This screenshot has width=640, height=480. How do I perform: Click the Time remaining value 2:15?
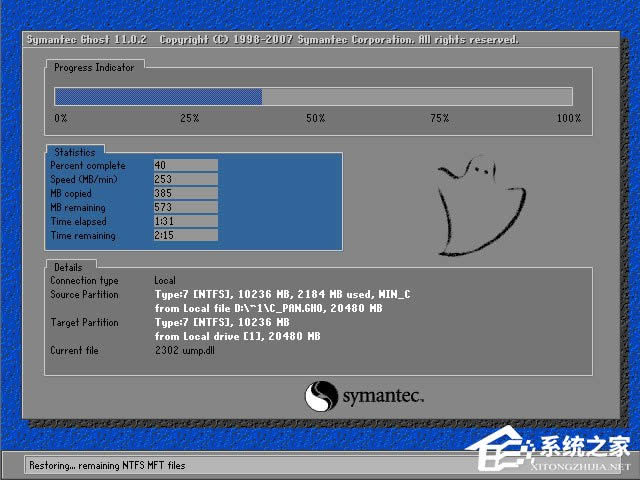pos(186,235)
